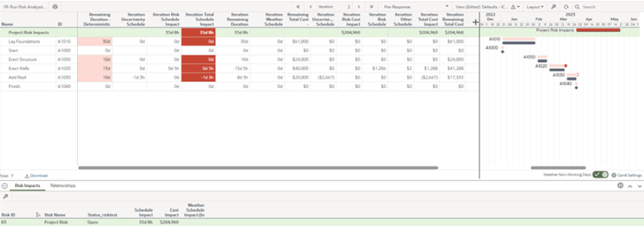
Task: Switch to Relationships tab
Action: pos(63,186)
